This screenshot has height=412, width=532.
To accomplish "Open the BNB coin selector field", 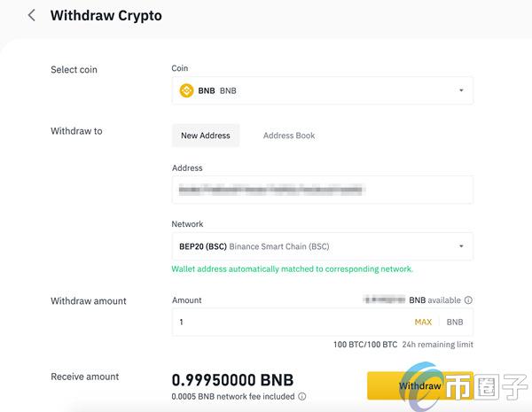I will (x=323, y=90).
